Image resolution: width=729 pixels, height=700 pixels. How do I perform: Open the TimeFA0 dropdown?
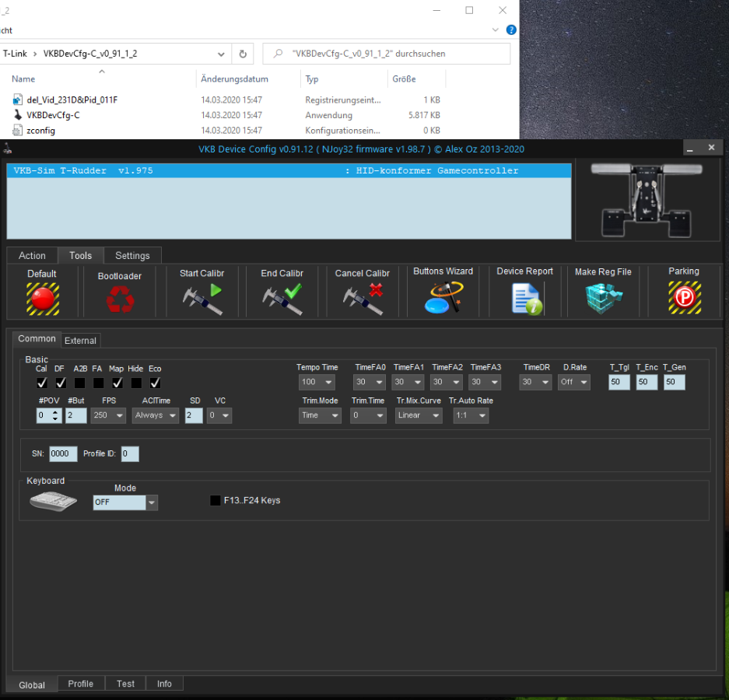point(369,382)
